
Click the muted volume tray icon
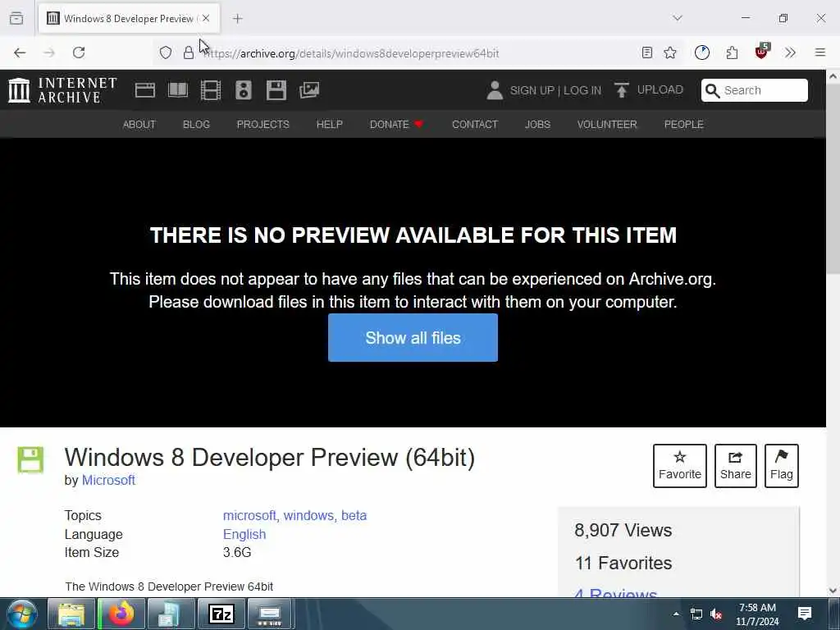pos(716,614)
